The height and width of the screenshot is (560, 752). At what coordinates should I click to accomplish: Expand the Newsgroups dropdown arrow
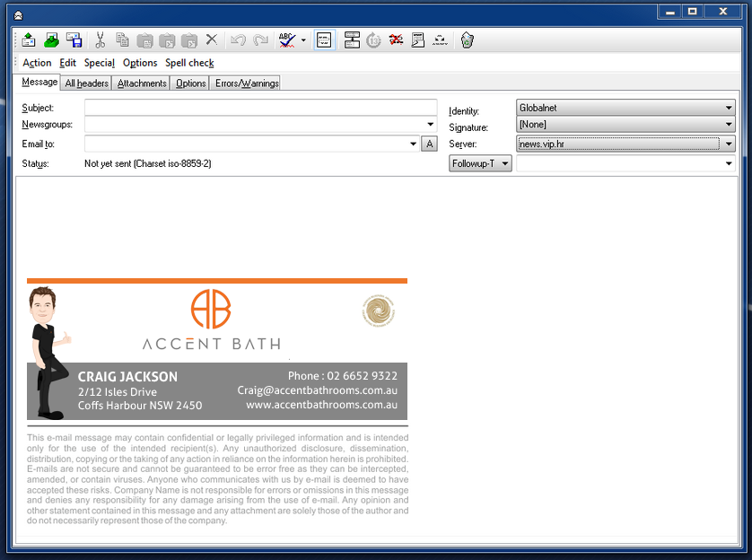pos(430,125)
